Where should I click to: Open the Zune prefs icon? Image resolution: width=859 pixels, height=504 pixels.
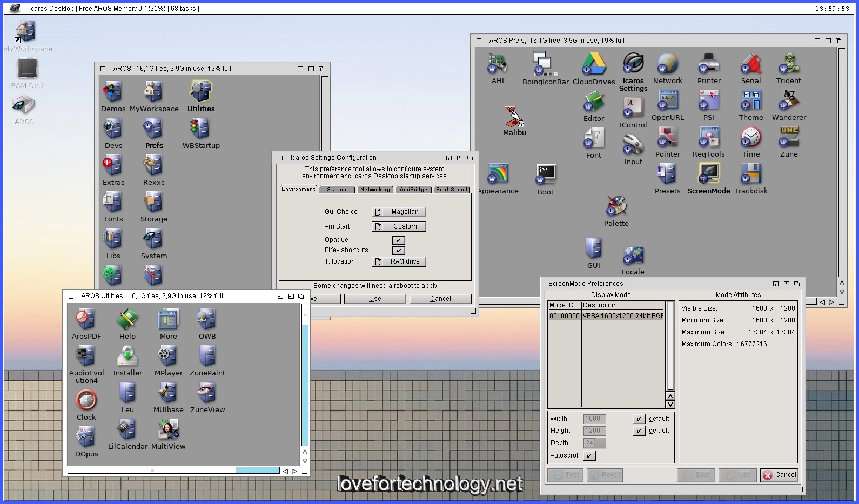pos(788,138)
